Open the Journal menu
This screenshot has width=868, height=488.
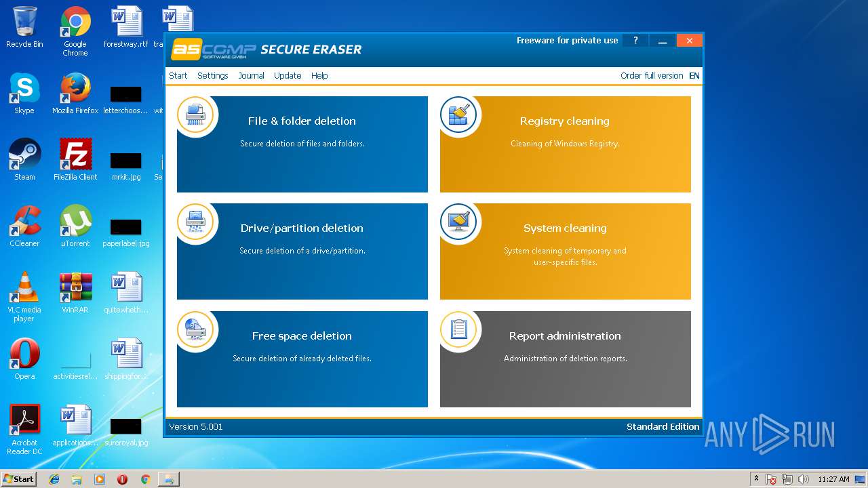click(x=251, y=75)
